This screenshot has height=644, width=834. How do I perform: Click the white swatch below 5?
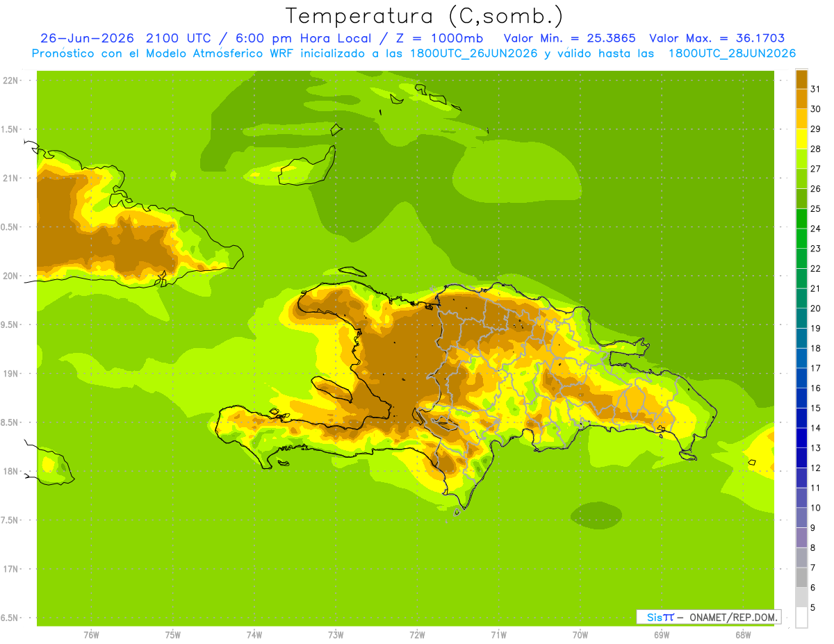point(801,618)
